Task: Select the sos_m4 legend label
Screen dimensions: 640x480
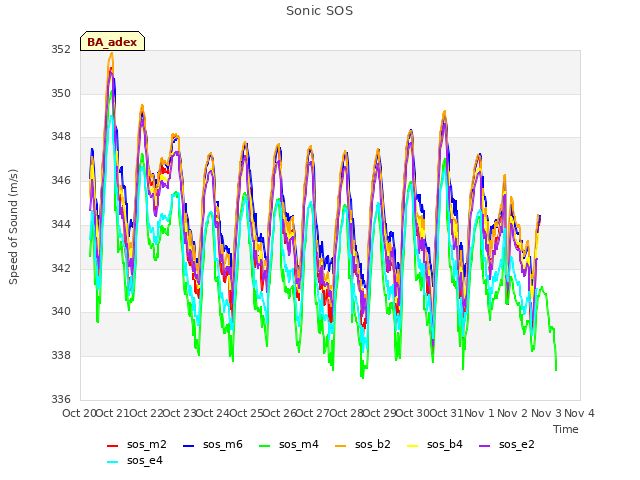Action: (298, 444)
